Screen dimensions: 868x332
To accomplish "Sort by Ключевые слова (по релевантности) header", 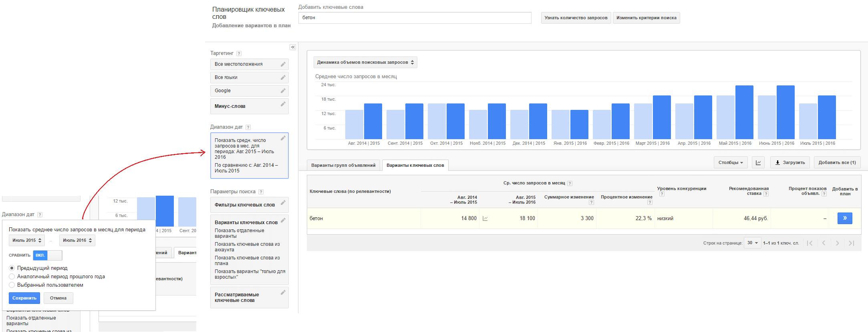I will [350, 191].
